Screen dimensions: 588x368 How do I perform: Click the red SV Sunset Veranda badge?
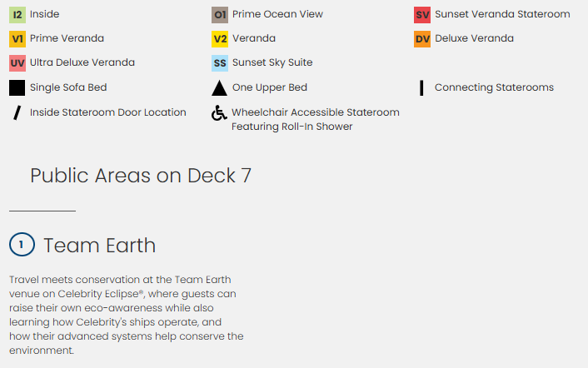coord(422,14)
